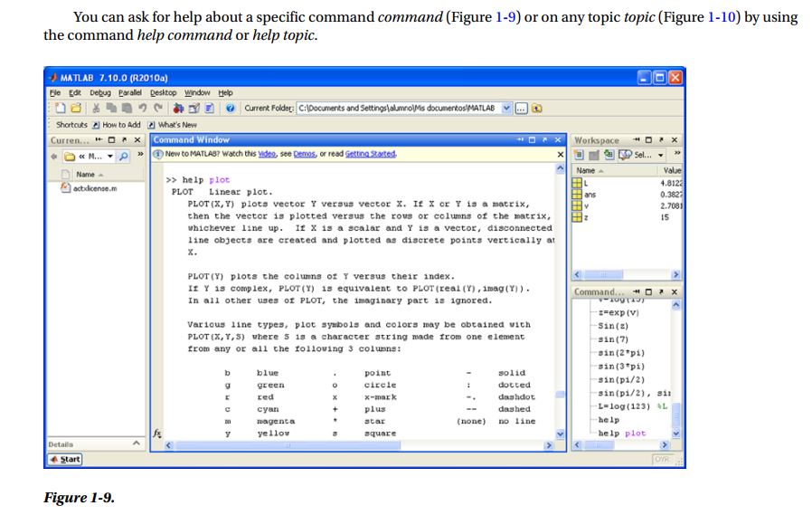This screenshot has height=515, width=812.
Task: Click search icon in Current Folder panel
Action: pyautogui.click(x=123, y=156)
